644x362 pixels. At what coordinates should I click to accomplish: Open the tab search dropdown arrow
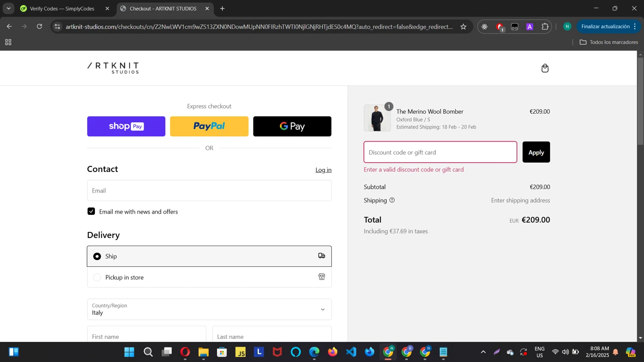click(9, 9)
